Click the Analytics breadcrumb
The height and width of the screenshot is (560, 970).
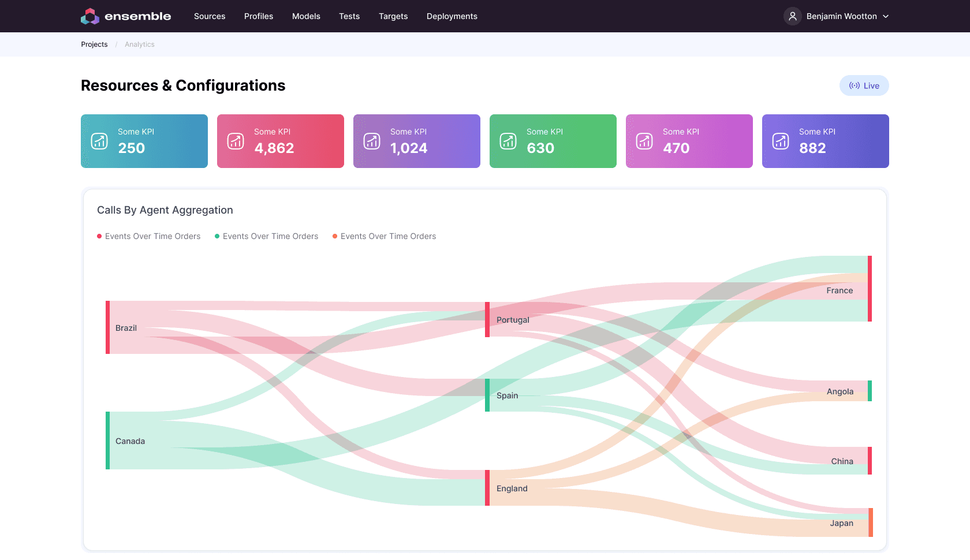click(x=140, y=44)
